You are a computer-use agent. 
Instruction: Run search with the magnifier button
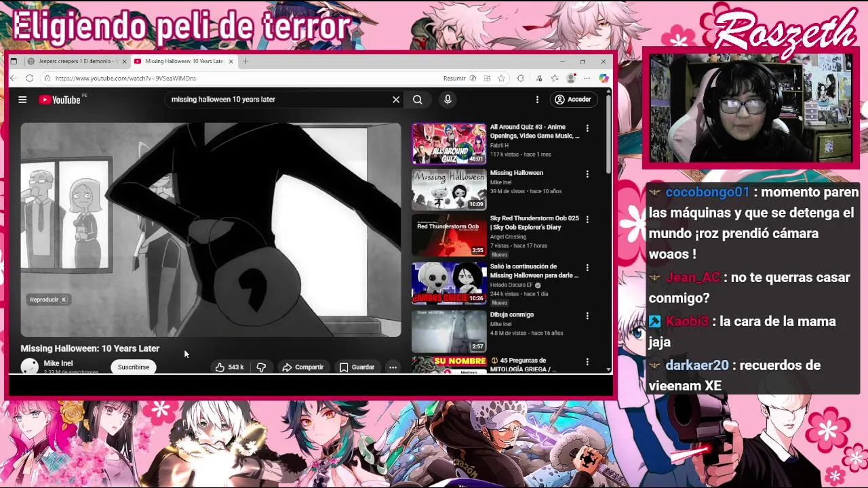(418, 100)
